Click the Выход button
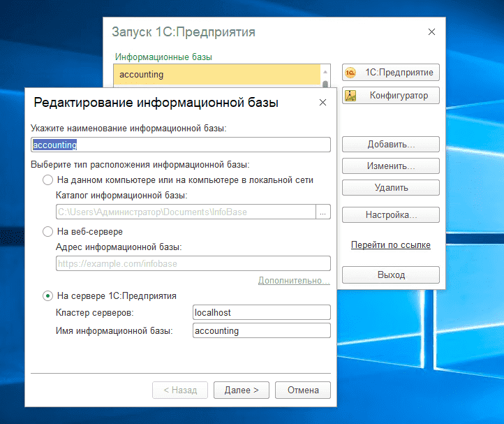Image resolution: width=504 pixels, height=424 pixels. pyautogui.click(x=390, y=275)
